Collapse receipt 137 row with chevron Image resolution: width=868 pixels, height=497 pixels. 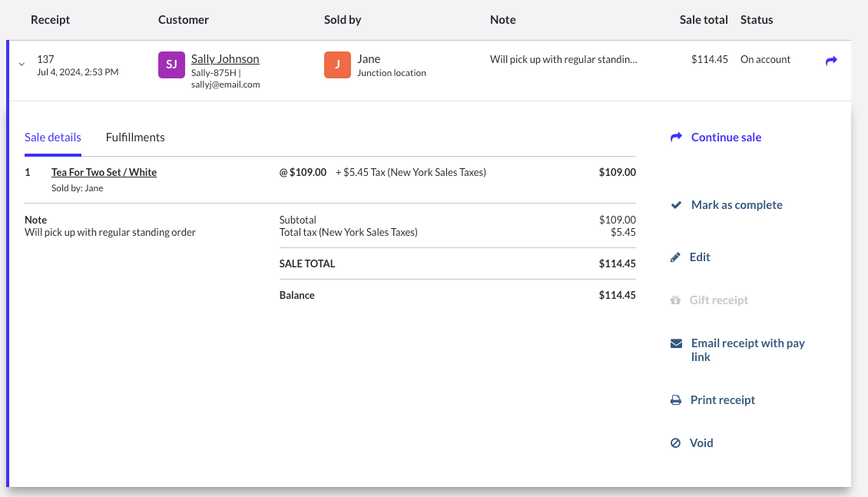pyautogui.click(x=22, y=65)
